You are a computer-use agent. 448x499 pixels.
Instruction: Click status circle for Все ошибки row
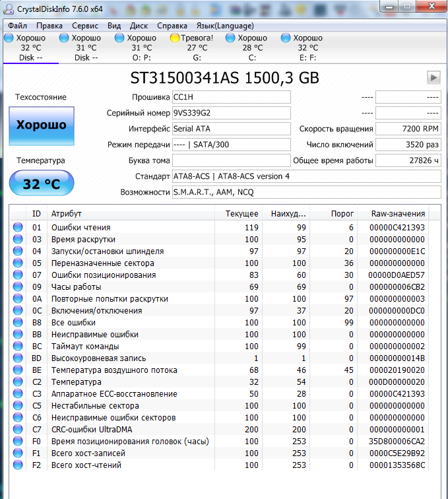18,322
